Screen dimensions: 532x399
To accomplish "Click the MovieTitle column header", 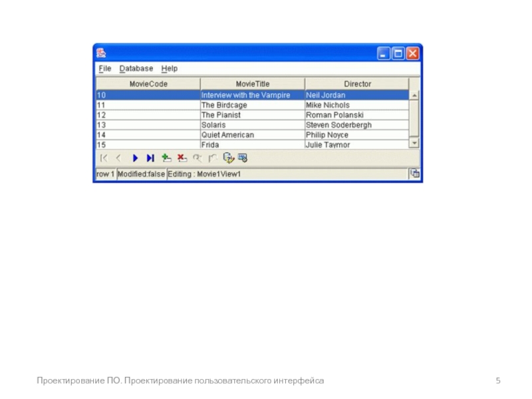I will point(253,84).
